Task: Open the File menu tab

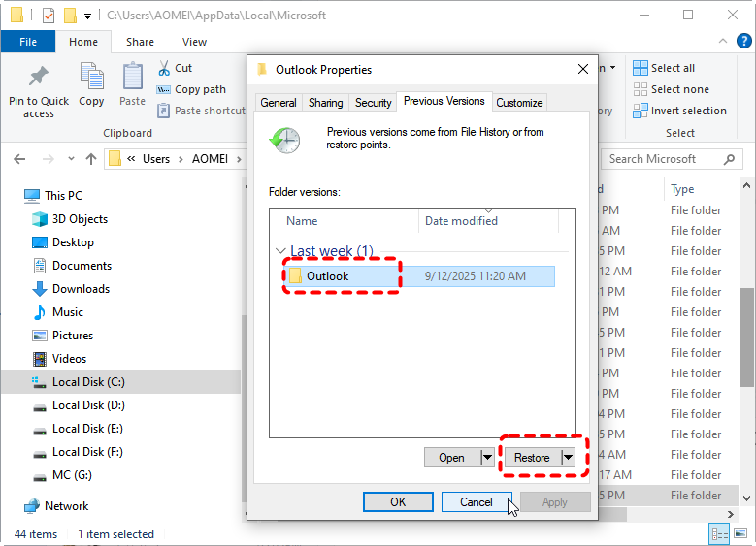Action: pyautogui.click(x=28, y=42)
